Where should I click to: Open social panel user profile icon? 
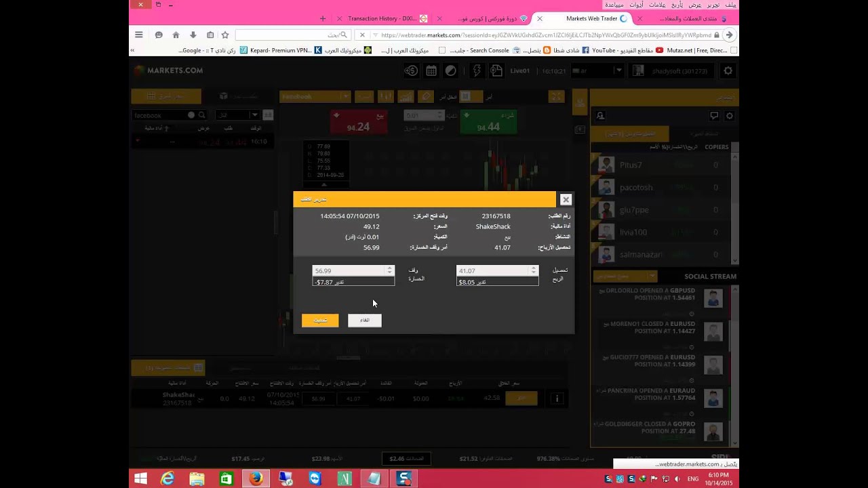point(601,116)
